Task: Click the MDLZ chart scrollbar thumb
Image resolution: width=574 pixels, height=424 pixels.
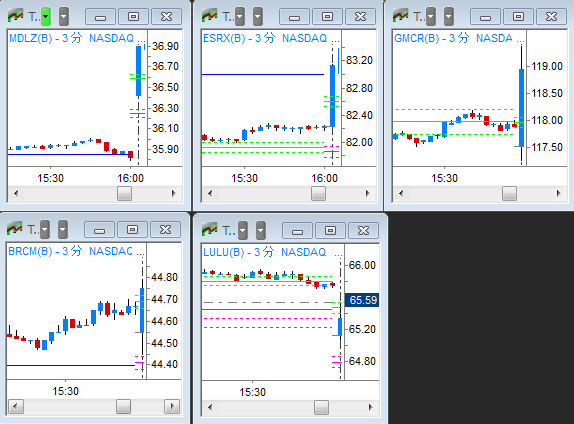Action: pyautogui.click(x=124, y=193)
